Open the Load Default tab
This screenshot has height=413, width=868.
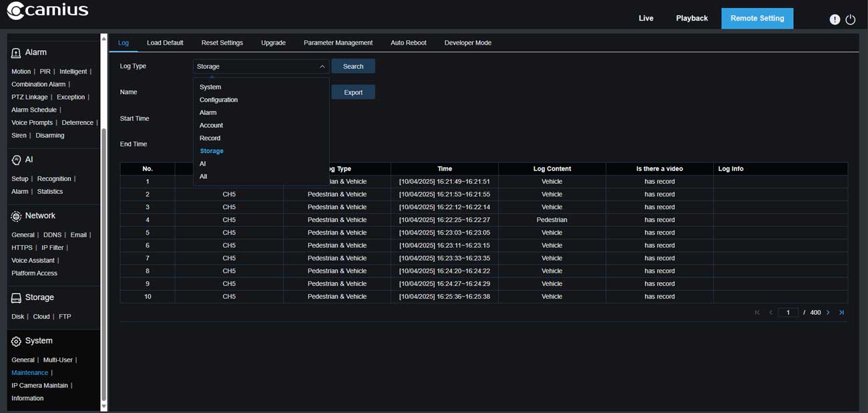(x=165, y=43)
